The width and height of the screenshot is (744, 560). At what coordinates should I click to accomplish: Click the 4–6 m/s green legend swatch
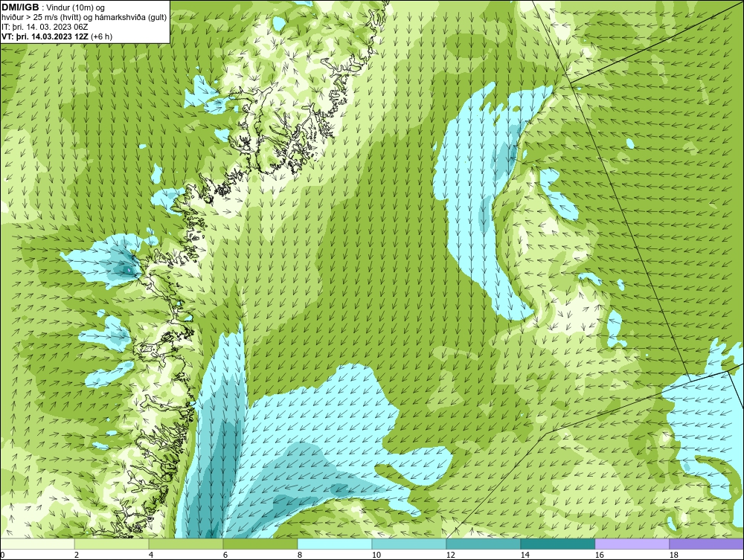[186, 544]
